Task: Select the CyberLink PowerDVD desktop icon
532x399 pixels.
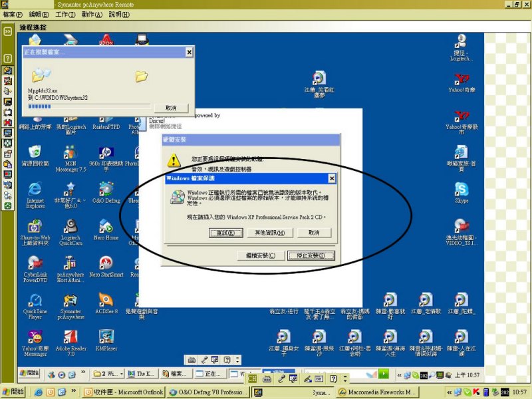Action: 35,269
